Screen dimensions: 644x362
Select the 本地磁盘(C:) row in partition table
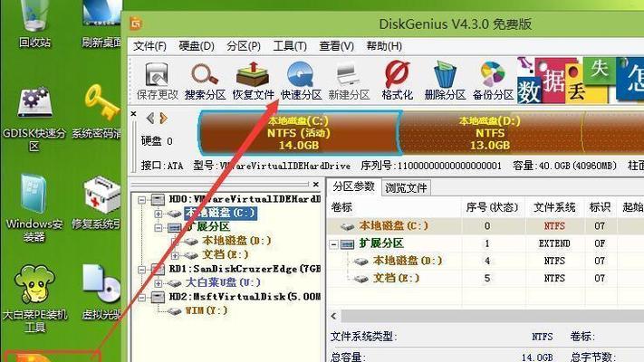pos(485,225)
